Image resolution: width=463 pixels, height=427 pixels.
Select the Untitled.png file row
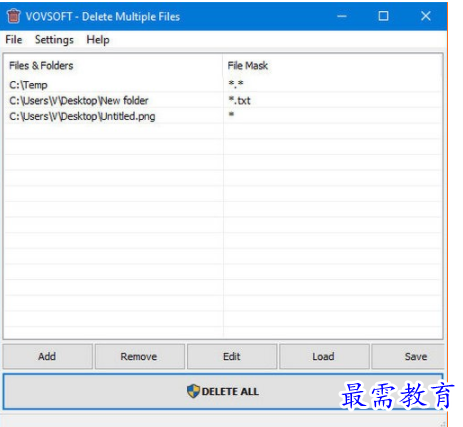point(223,116)
